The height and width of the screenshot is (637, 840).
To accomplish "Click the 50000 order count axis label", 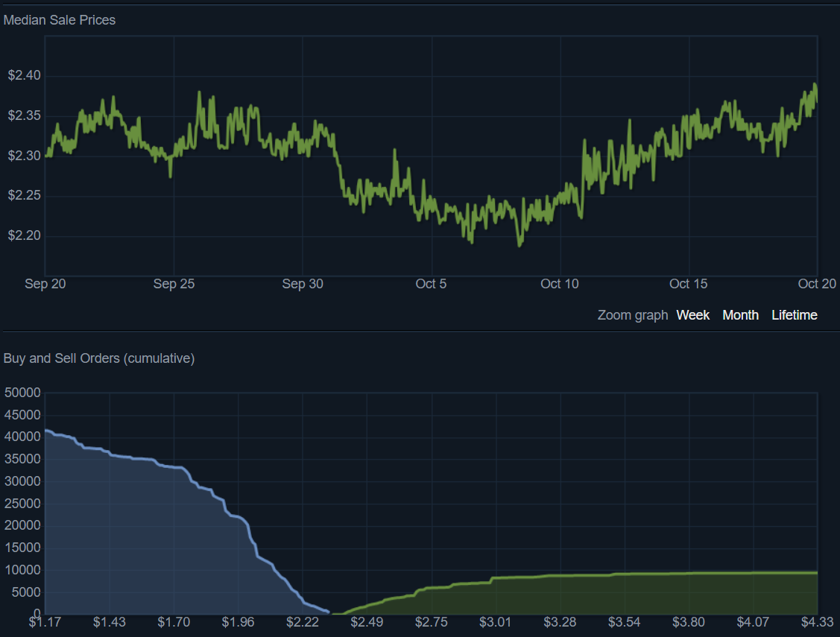I will tap(22, 393).
